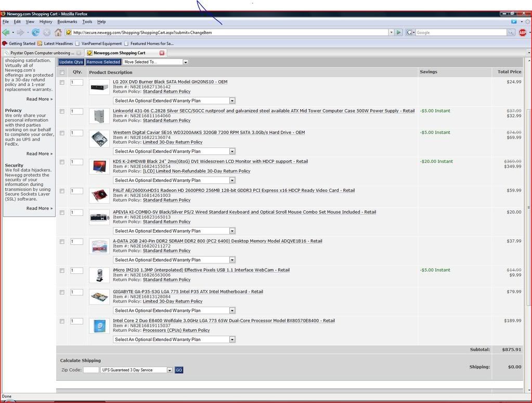Click Read More under Privacy section
The width and height of the screenshot is (532, 403).
pyautogui.click(x=40, y=154)
